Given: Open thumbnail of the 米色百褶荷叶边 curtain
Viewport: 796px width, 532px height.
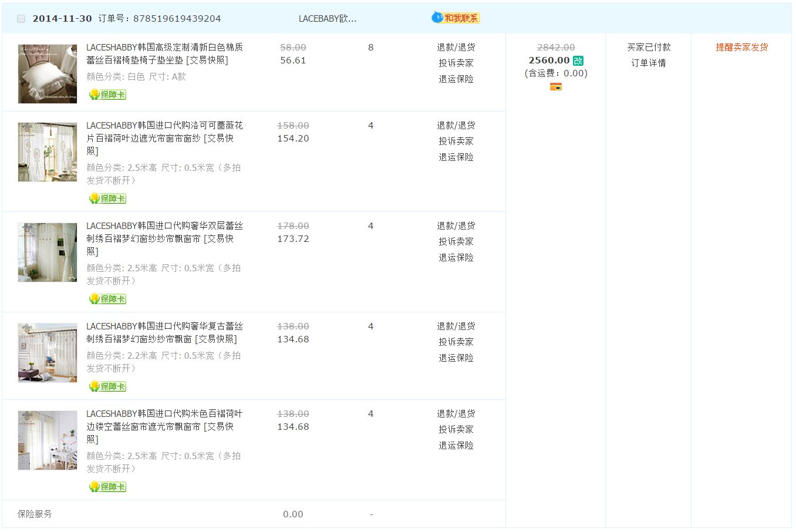Looking at the screenshot, I should point(48,440).
